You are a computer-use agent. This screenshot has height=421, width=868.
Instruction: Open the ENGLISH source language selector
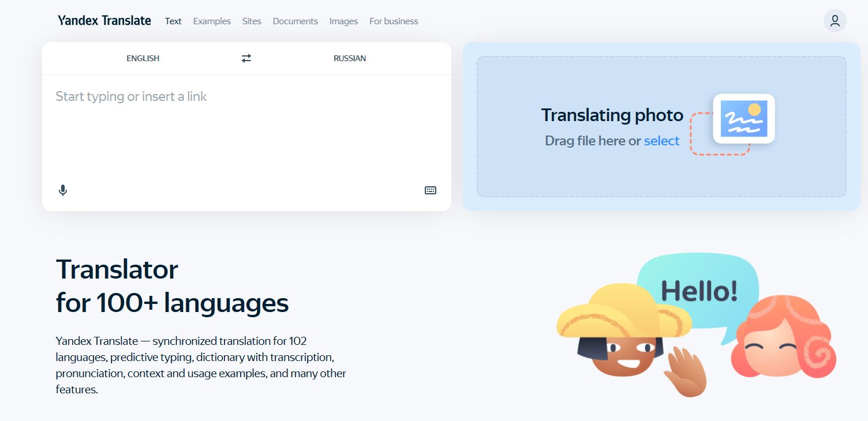click(143, 58)
